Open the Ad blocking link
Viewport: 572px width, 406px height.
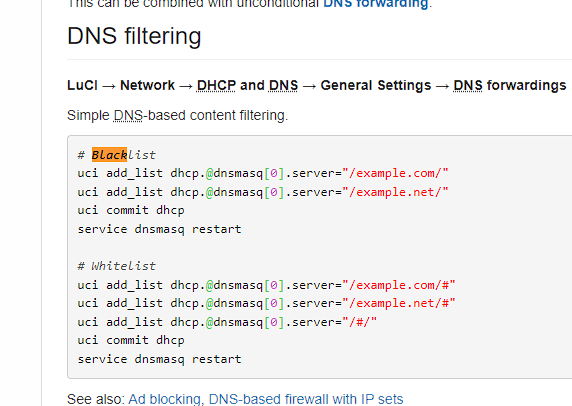click(164, 399)
